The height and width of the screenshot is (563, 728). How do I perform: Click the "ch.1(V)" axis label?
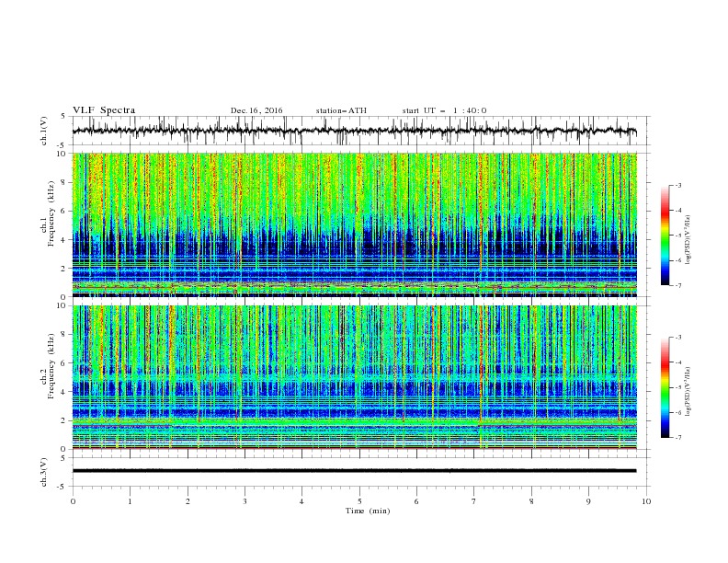pos(44,131)
